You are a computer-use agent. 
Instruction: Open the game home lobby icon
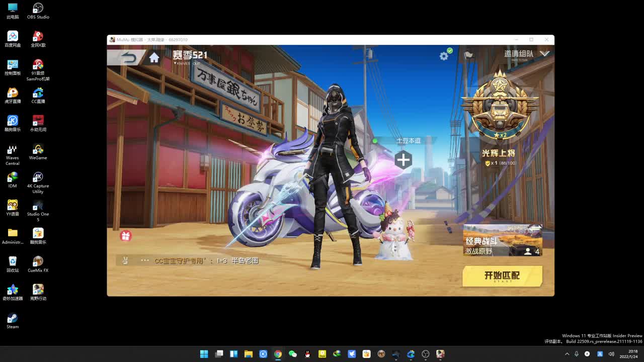point(154,57)
